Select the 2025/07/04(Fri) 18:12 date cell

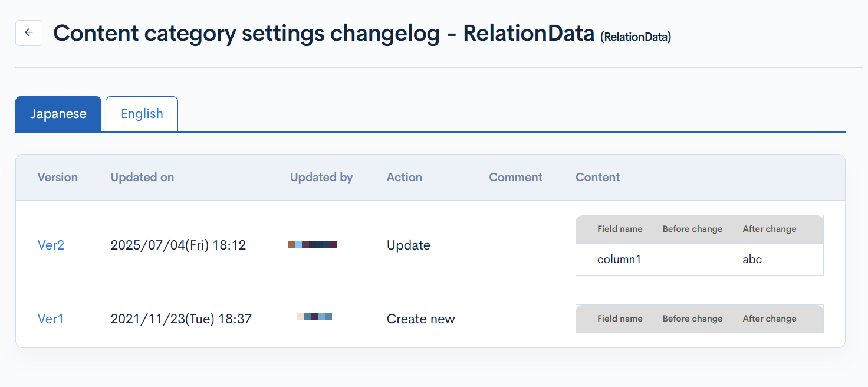coord(178,245)
